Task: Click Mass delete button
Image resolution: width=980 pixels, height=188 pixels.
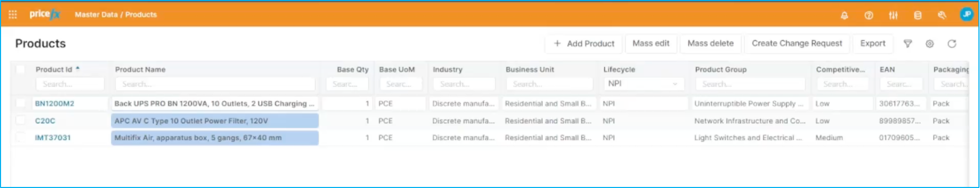Action: 710,43
